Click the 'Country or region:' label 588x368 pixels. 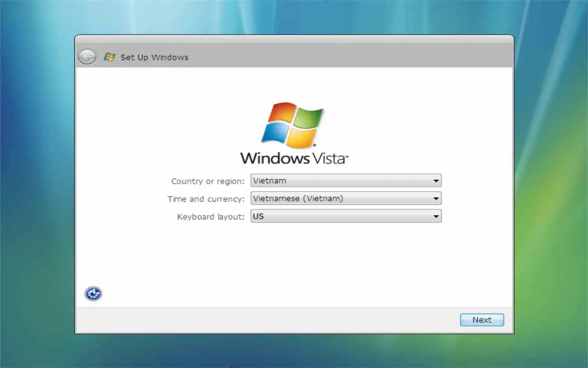208,181
